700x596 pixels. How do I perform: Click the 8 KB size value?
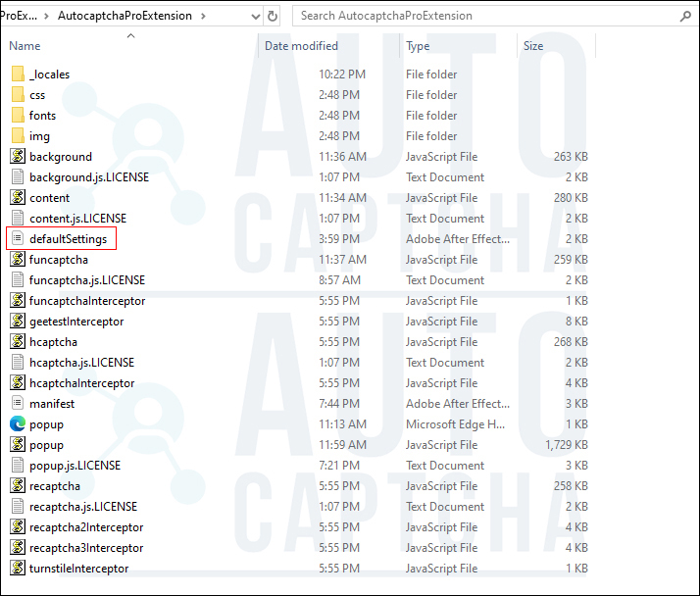tap(576, 322)
